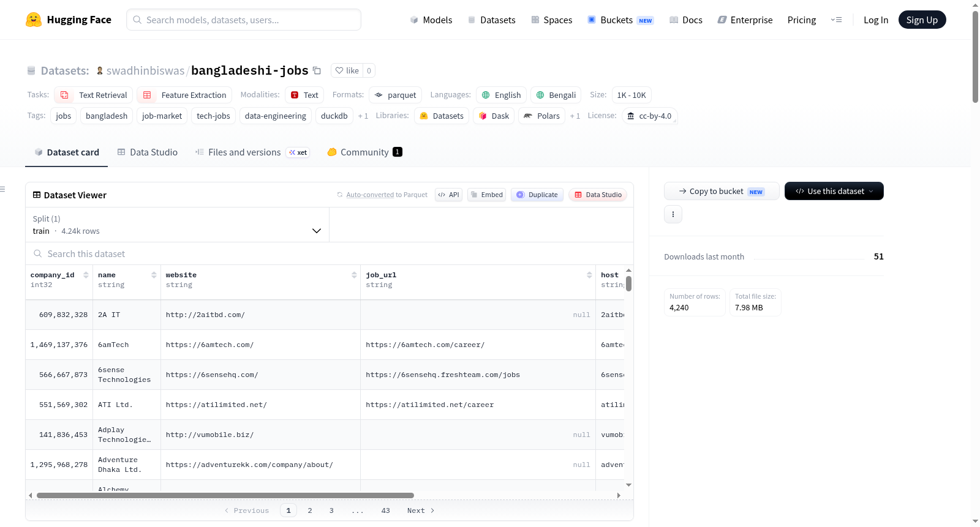Select the Dataset card tab
980x527 pixels.
click(67, 152)
